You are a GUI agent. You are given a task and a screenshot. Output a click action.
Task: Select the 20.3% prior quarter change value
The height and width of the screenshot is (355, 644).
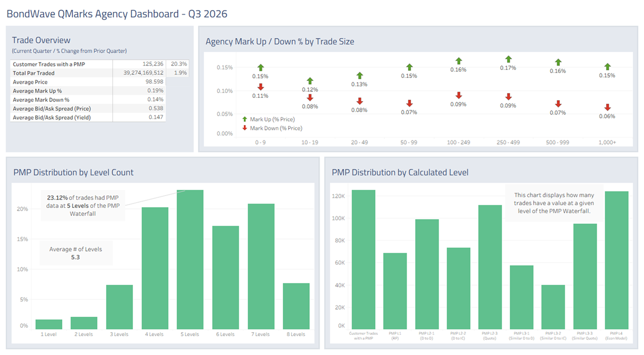179,64
